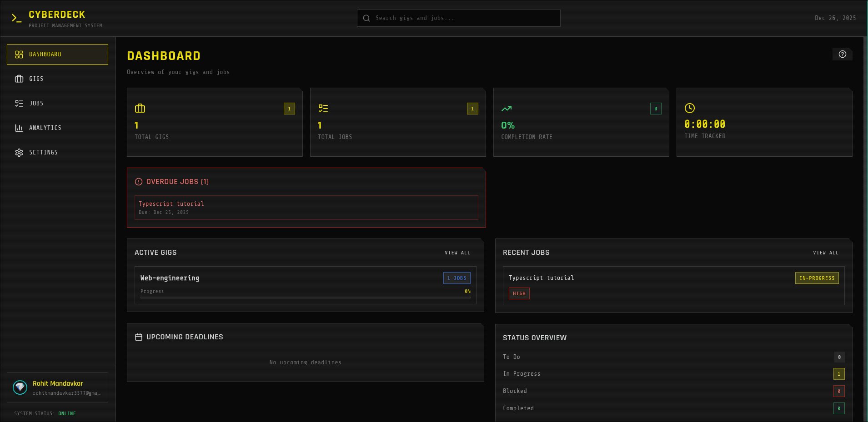The width and height of the screenshot is (868, 422).
Task: View all active gigs
Action: coord(457,253)
